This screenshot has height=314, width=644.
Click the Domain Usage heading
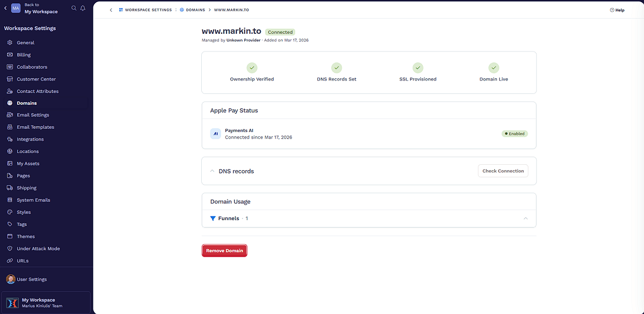pyautogui.click(x=230, y=202)
